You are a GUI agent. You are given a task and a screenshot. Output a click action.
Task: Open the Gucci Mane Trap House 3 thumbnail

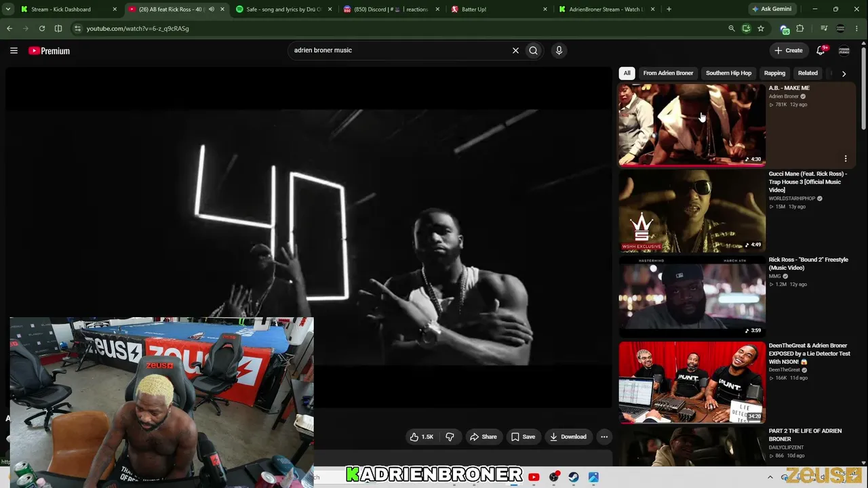coord(692,211)
